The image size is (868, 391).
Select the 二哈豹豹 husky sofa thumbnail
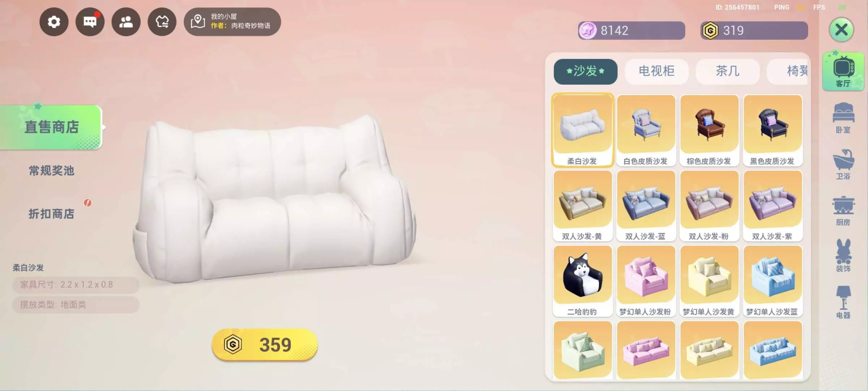pyautogui.click(x=582, y=281)
